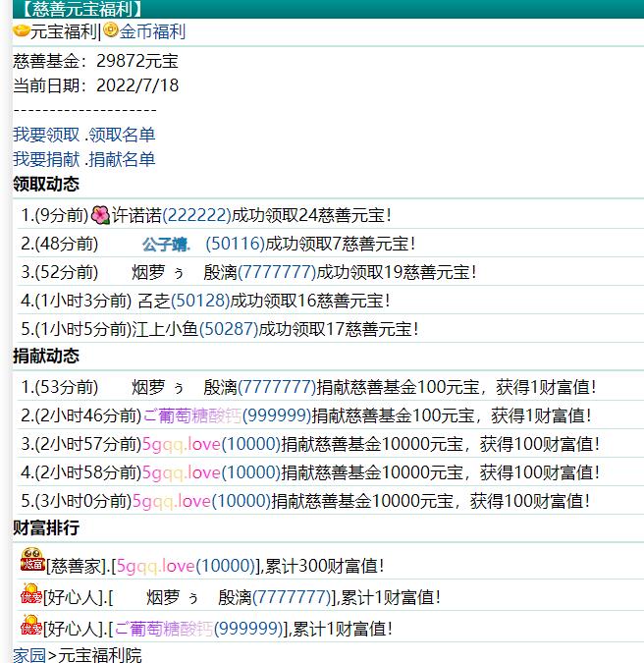Screen dimensions: 644x663
Task: Click the badge icon beside 烟萝 in 财富排行
Action: [x=30, y=594]
